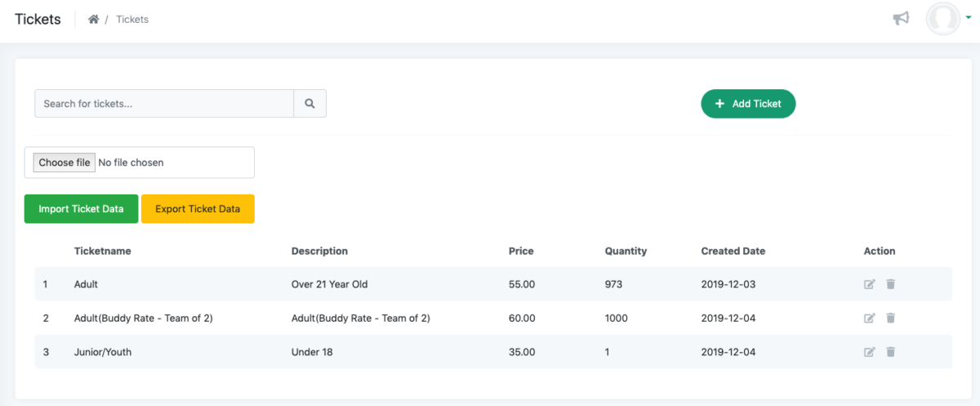Screen dimensions: 980x406
Task: Click the home icon in breadcrumb
Action: [94, 20]
